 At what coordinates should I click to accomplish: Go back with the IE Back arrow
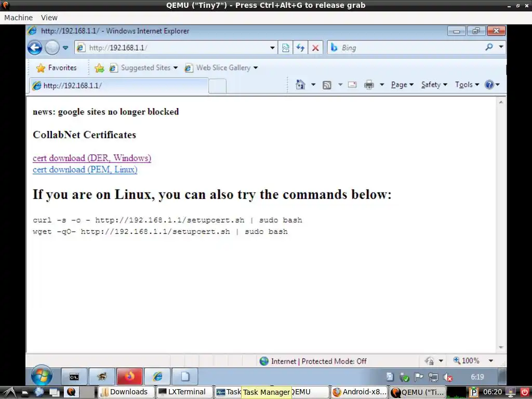tap(35, 47)
